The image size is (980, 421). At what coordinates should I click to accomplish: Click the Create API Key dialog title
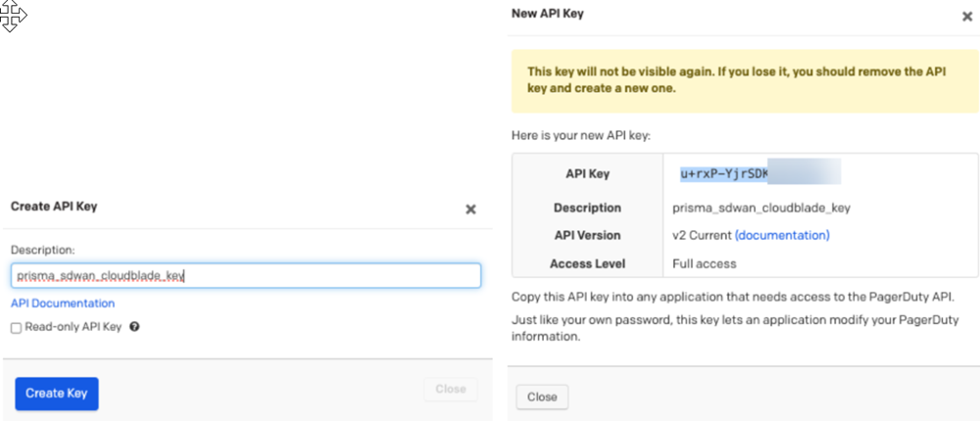pyautogui.click(x=54, y=207)
